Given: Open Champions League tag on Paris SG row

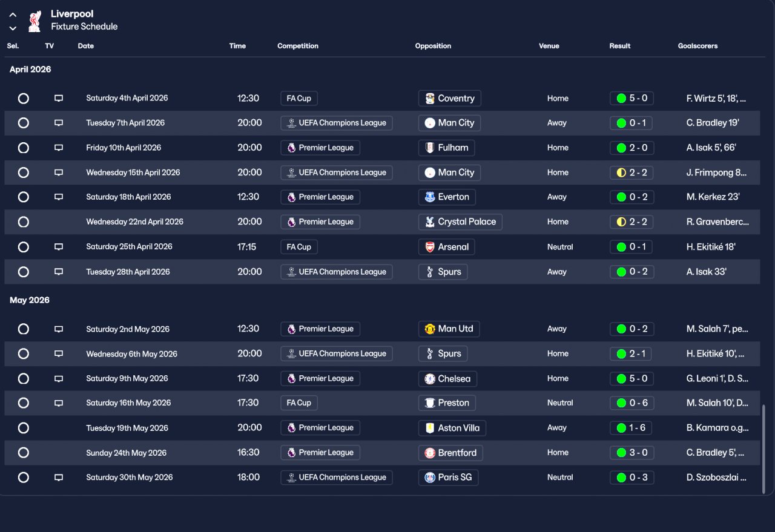Looking at the screenshot, I should (x=337, y=478).
